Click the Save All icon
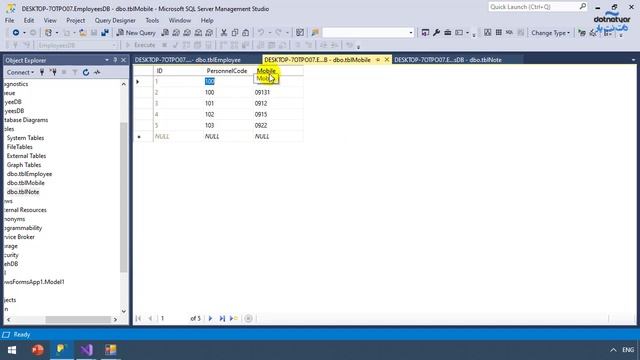The image size is (640, 360). (105, 33)
